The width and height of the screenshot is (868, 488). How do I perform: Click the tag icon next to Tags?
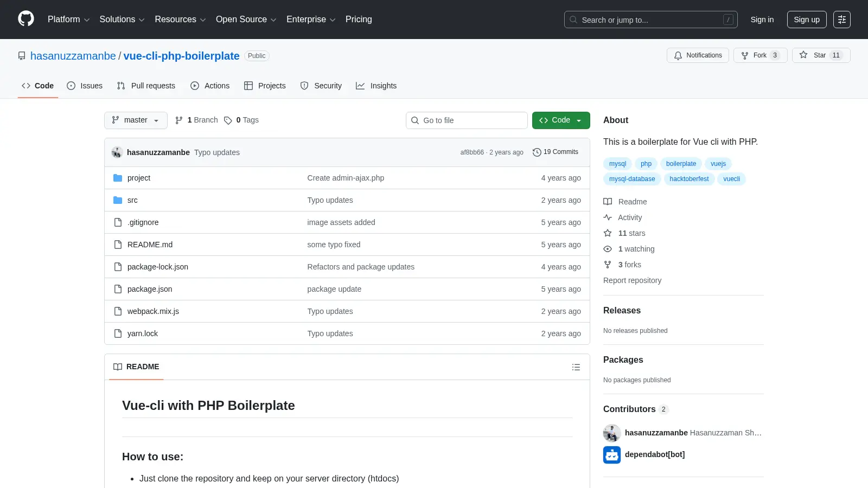(x=228, y=120)
